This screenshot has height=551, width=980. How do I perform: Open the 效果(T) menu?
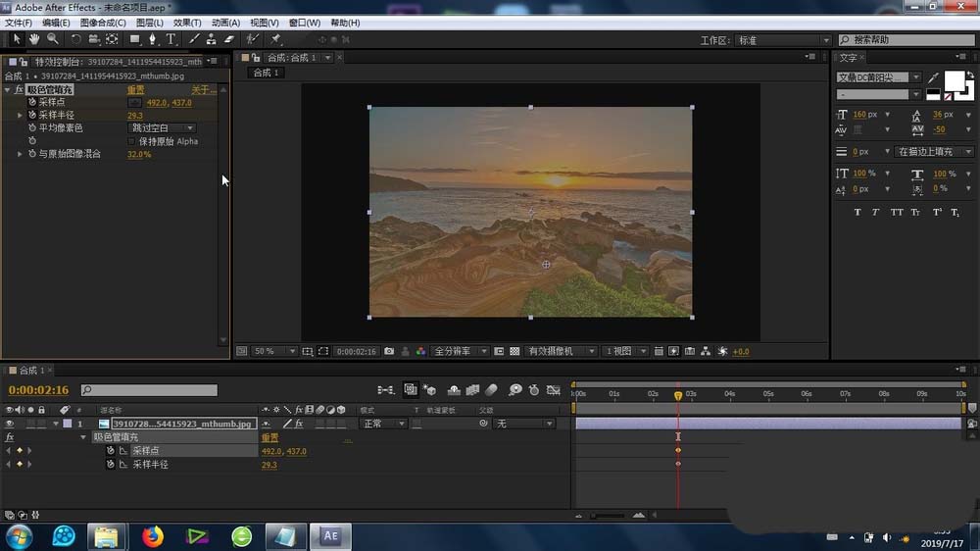(x=186, y=23)
